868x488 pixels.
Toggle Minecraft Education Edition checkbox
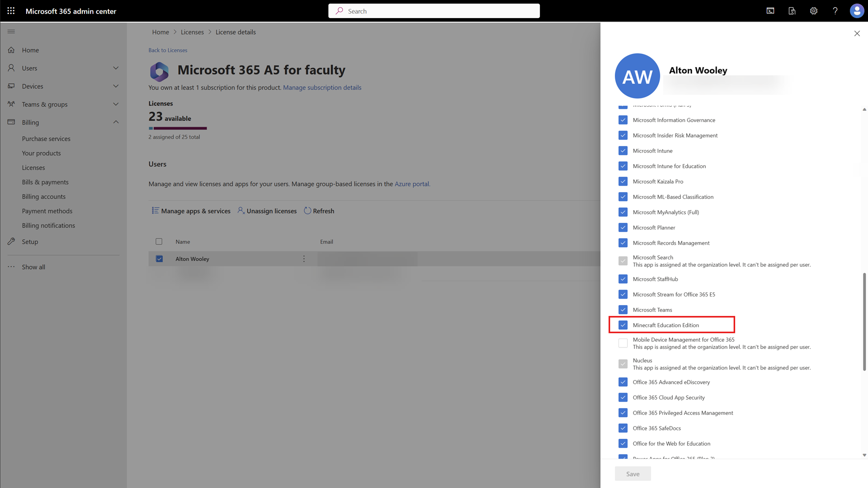623,325
